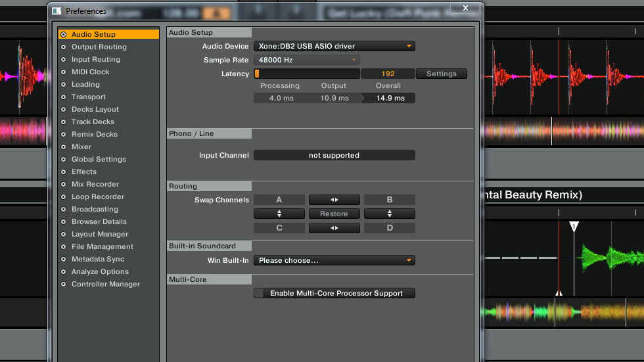Image resolution: width=644 pixels, height=362 pixels.
Task: Select swap channel D button
Action: click(x=389, y=228)
